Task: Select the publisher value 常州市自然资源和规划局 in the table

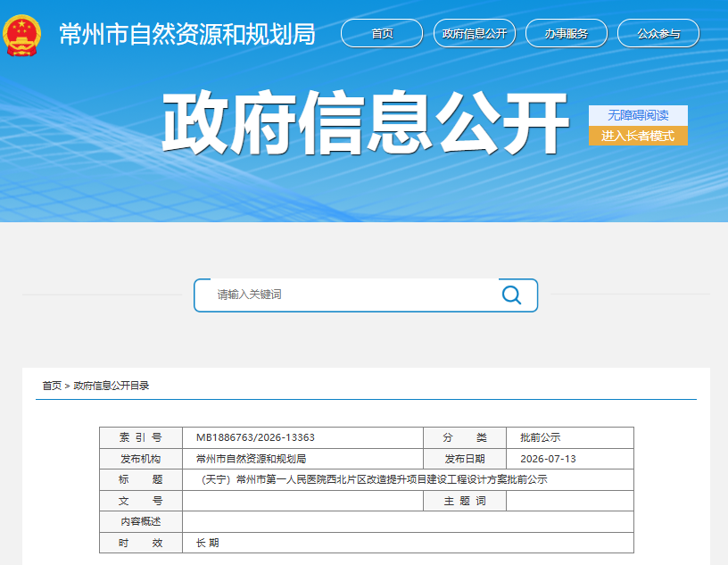Action: (252, 459)
